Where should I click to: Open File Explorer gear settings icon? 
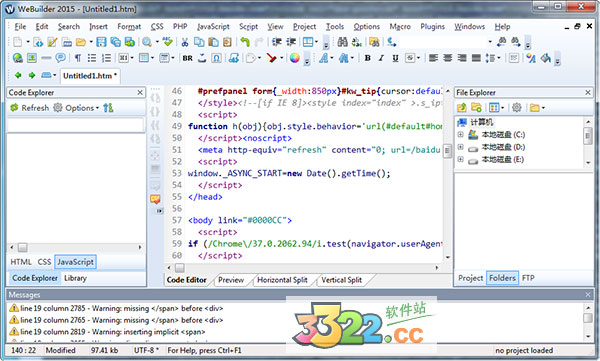[517, 108]
